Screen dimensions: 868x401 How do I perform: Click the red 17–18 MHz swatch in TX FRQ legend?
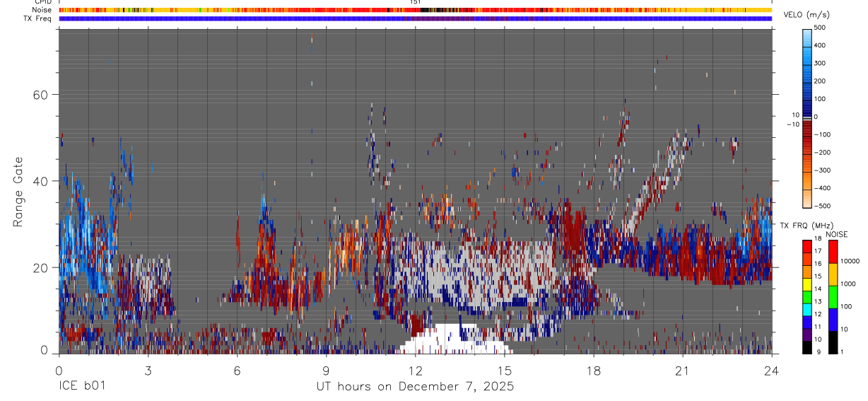click(x=807, y=246)
